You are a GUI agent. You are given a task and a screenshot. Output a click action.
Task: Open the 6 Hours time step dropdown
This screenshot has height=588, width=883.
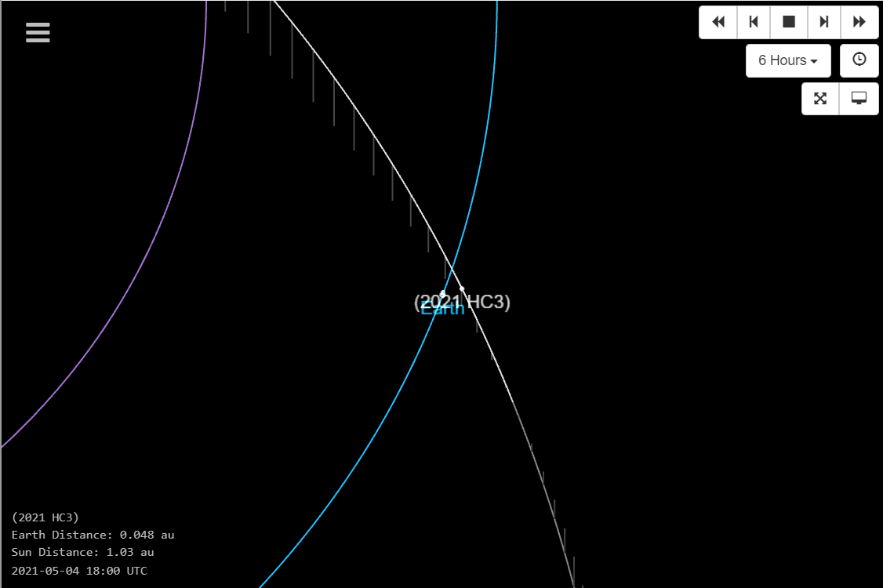click(x=787, y=60)
